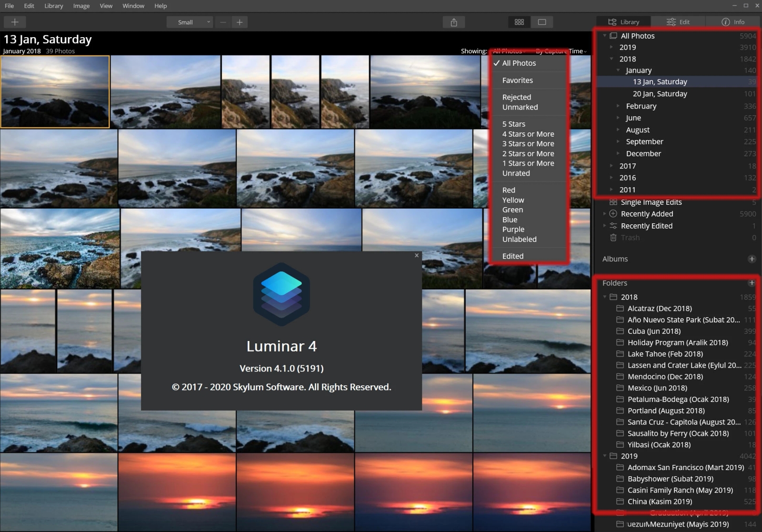Expand the February month
This screenshot has height=532, width=762.
coord(618,106)
